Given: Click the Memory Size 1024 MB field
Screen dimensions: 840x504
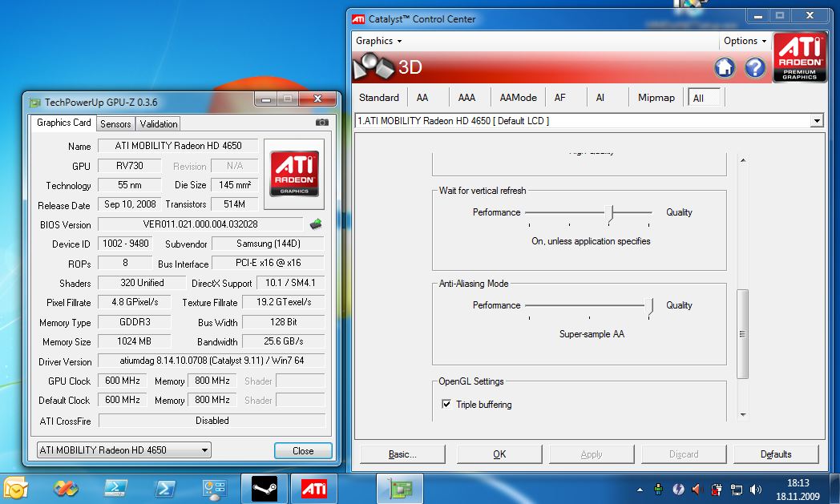Looking at the screenshot, I should coord(135,341).
